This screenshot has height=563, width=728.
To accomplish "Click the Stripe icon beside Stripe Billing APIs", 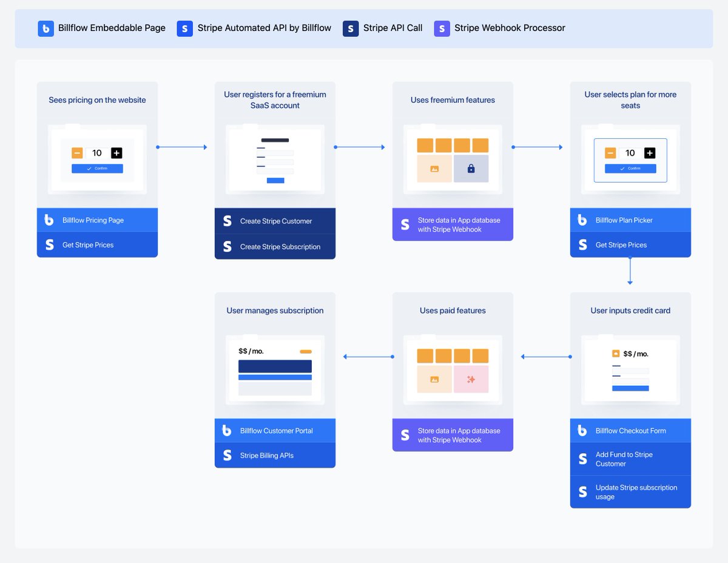I will [227, 455].
